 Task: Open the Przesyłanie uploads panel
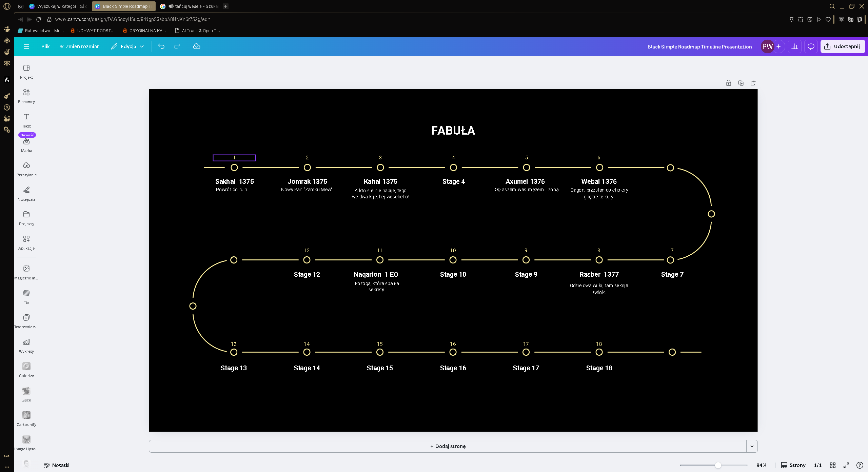[x=26, y=169]
